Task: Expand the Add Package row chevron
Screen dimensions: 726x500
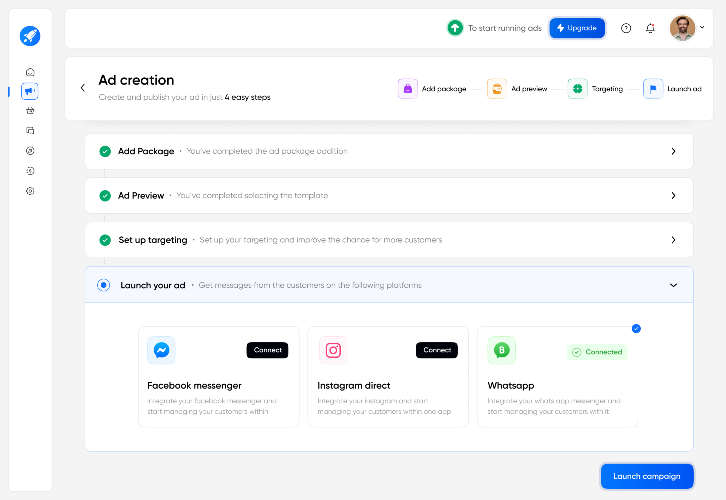Action: 673,151
